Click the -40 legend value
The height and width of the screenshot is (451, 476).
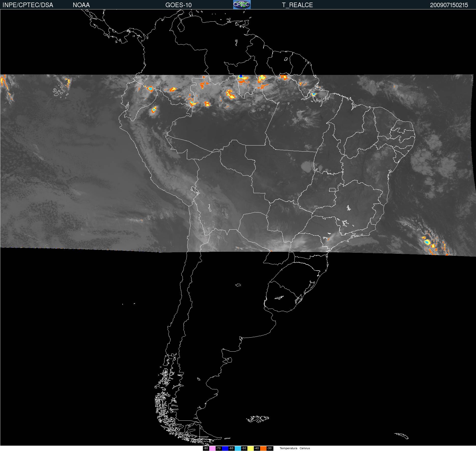pos(257,448)
